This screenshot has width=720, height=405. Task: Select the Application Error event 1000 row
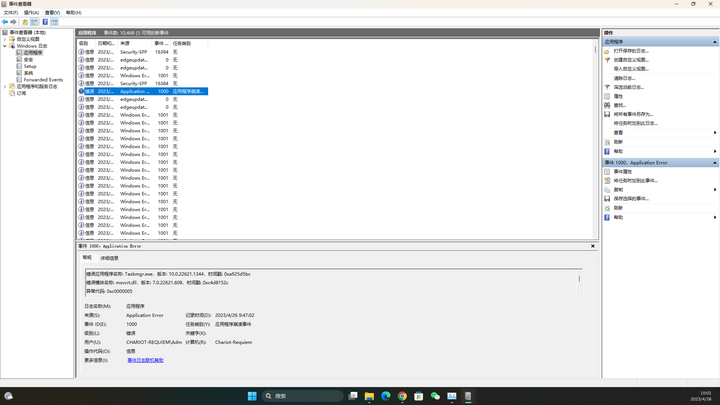[x=143, y=91]
